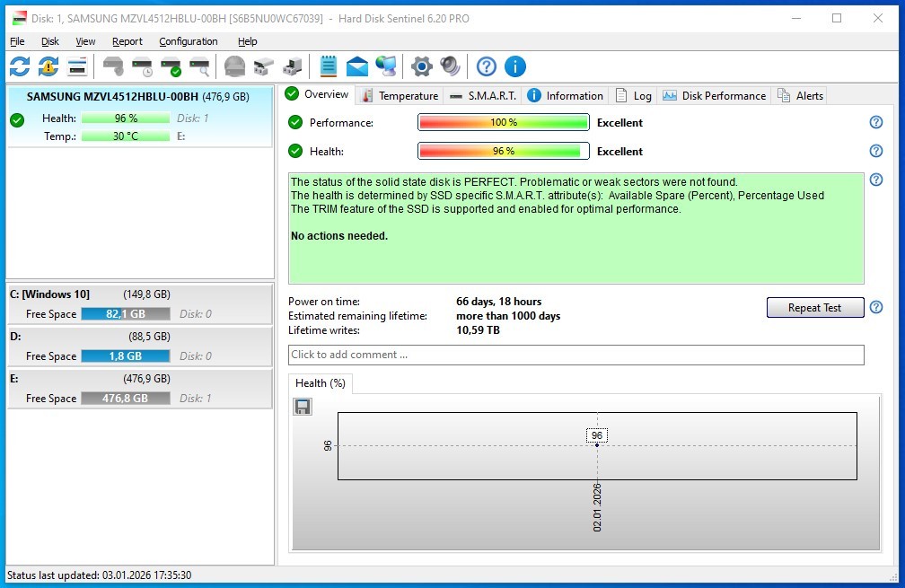Image resolution: width=905 pixels, height=588 pixels.
Task: Switch to the Log tab
Action: click(x=633, y=96)
